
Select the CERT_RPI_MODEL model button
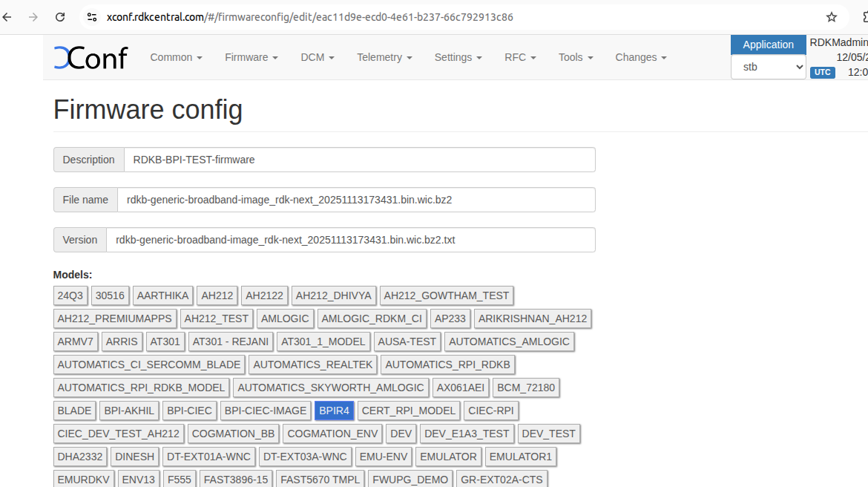click(409, 411)
